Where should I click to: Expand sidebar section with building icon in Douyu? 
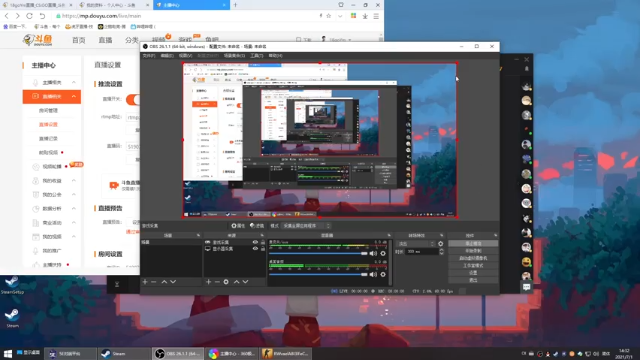tap(74, 222)
